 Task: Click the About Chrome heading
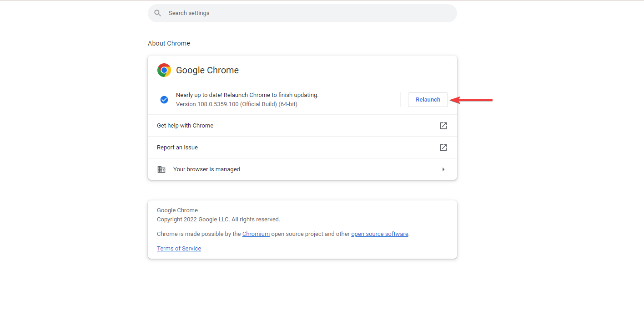[169, 43]
